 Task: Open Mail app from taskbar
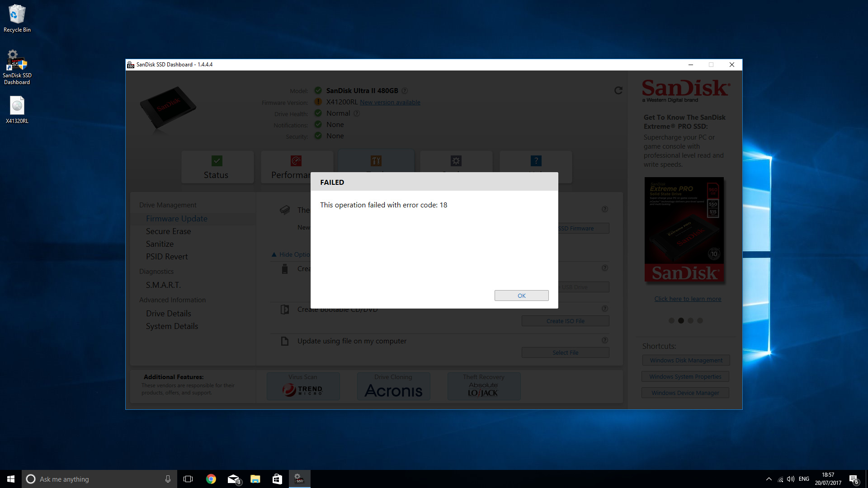tap(233, 479)
